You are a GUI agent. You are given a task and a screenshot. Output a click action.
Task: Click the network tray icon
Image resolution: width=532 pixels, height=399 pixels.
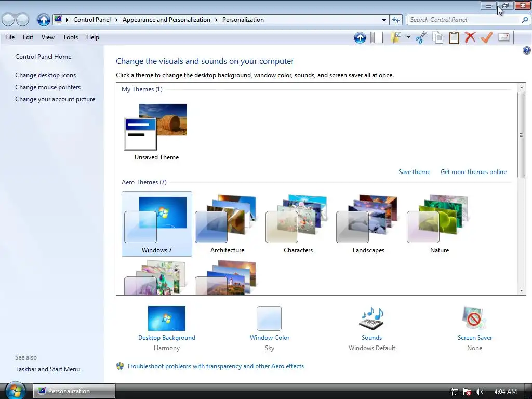pyautogui.click(x=454, y=392)
